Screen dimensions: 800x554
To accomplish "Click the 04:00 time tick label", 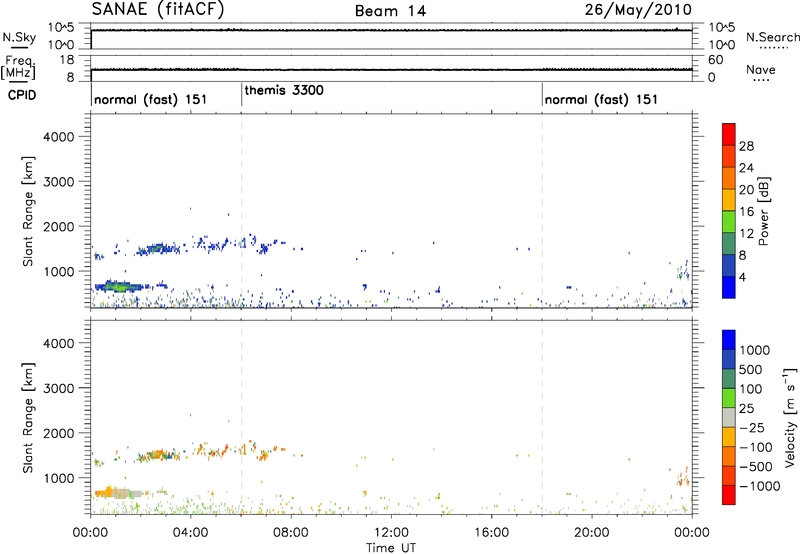I will click(190, 533).
